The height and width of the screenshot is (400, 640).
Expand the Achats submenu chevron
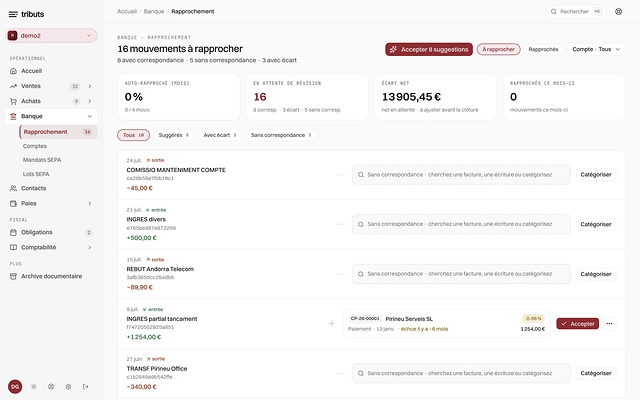tap(89, 101)
